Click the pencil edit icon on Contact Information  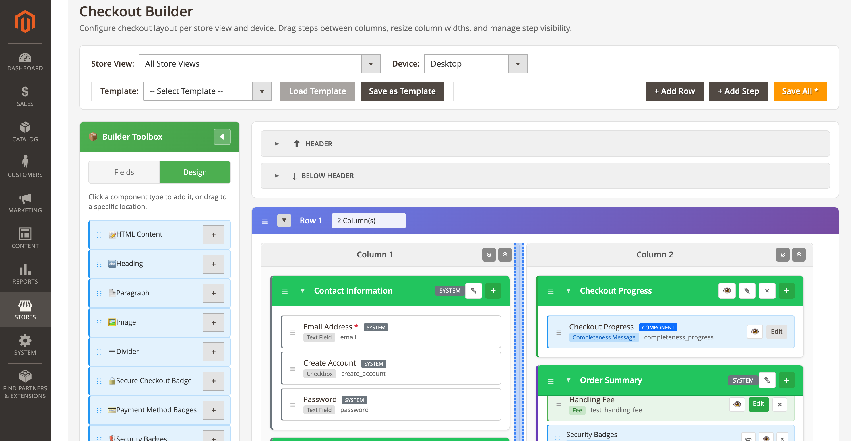(x=473, y=290)
